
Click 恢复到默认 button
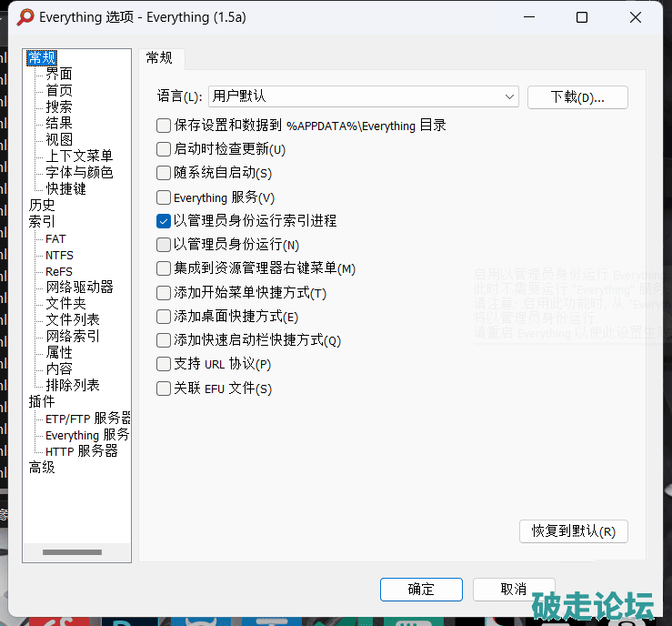tap(573, 531)
